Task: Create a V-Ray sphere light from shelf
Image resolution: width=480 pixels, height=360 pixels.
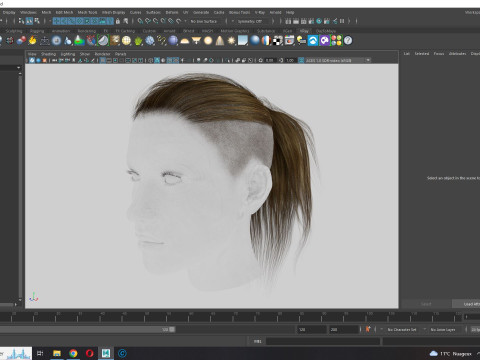Action: (208, 41)
